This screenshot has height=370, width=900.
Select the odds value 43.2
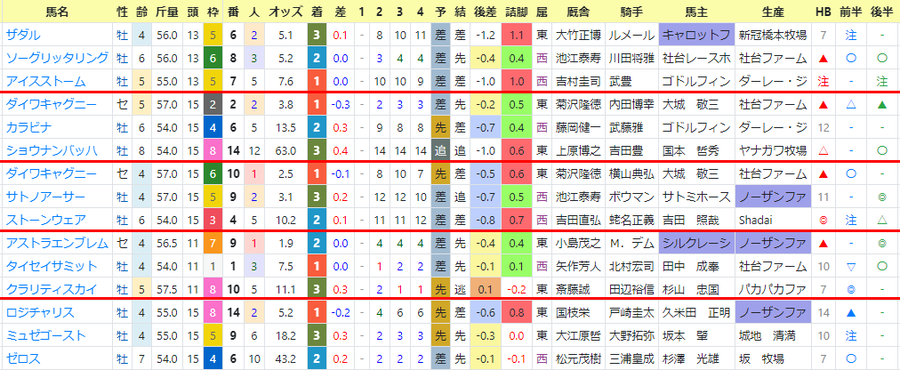pyautogui.click(x=286, y=359)
